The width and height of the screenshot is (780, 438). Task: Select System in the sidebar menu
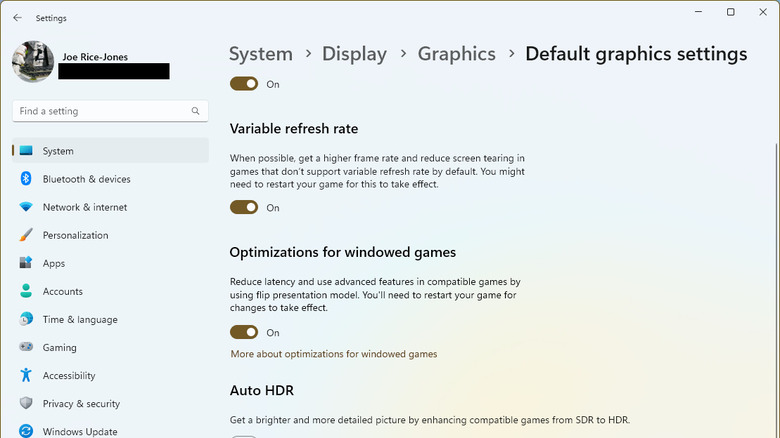pos(58,151)
